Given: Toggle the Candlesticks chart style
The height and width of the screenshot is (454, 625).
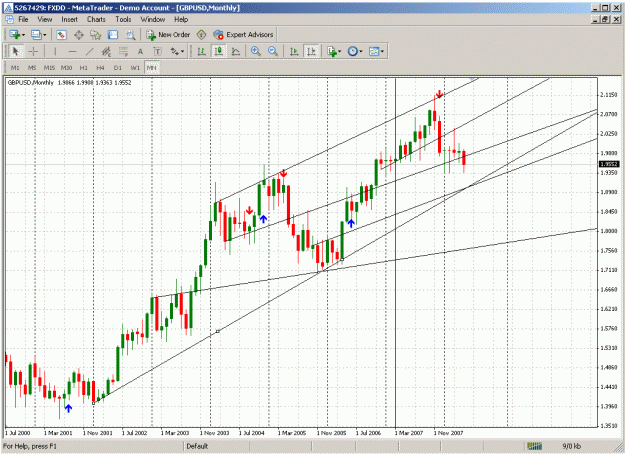Looking at the screenshot, I should click(x=219, y=51).
